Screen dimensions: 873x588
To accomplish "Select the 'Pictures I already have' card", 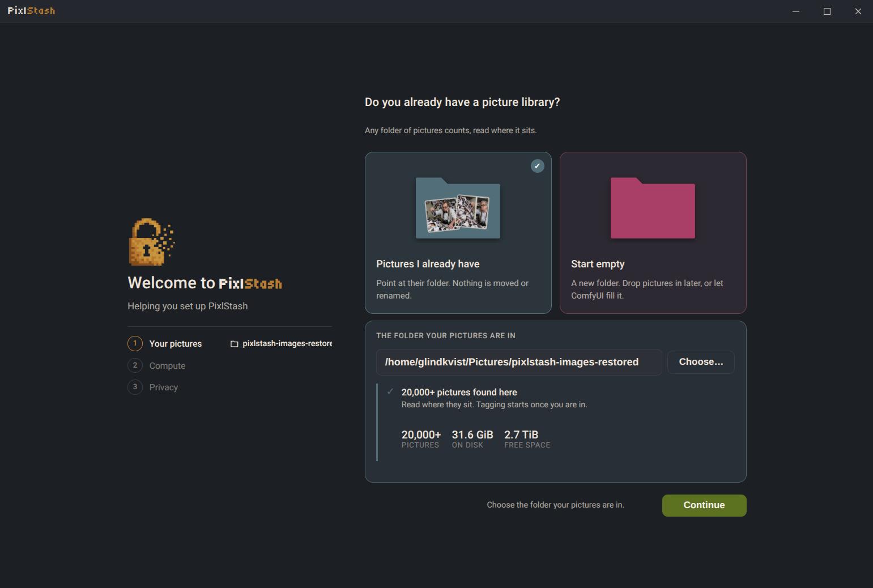I will tap(458, 232).
